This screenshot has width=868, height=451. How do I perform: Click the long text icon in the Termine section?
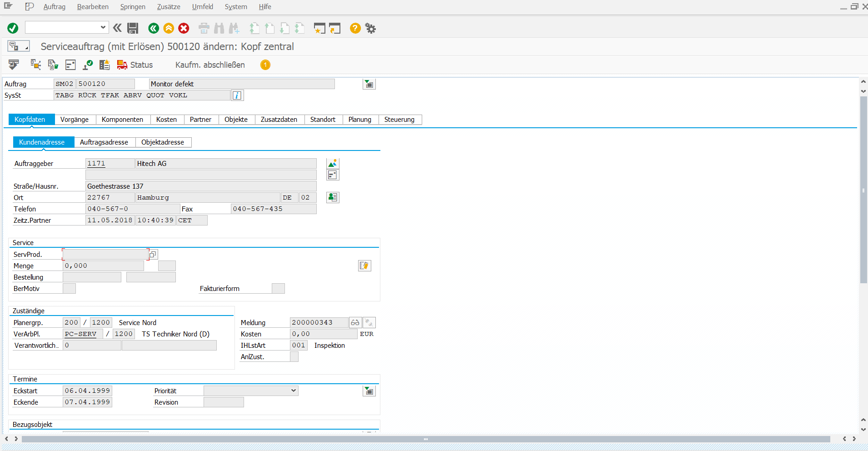369,391
